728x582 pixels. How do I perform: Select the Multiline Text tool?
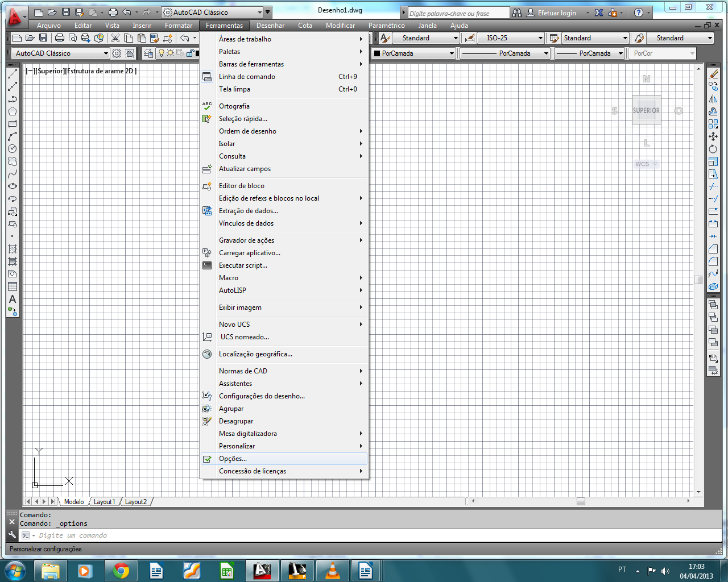pos(13,299)
